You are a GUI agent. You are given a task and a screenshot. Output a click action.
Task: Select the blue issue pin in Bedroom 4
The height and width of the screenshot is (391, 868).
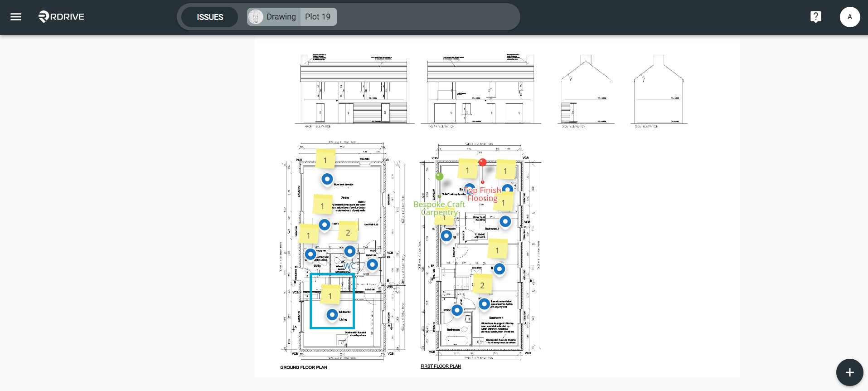(484, 303)
